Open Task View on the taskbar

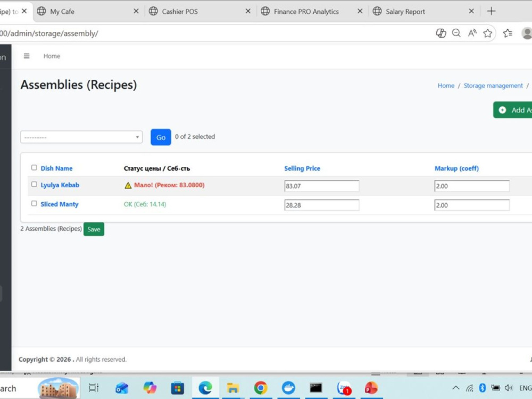(94, 387)
